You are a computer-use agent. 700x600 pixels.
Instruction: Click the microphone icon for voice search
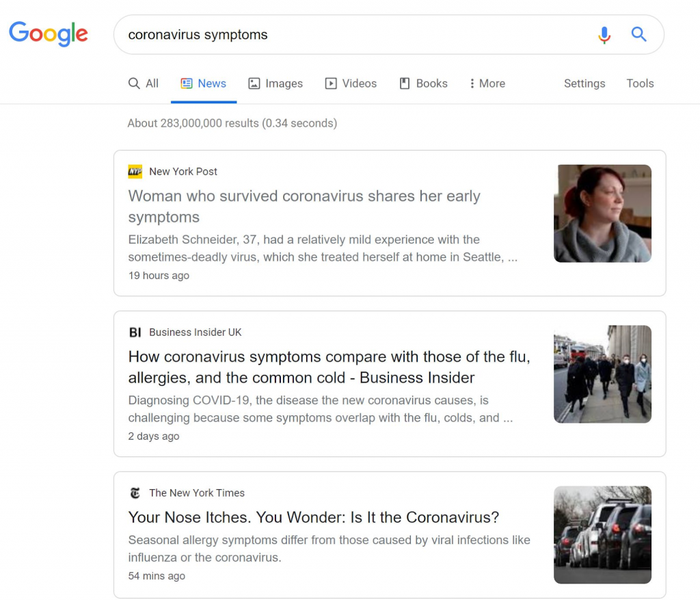tap(604, 34)
